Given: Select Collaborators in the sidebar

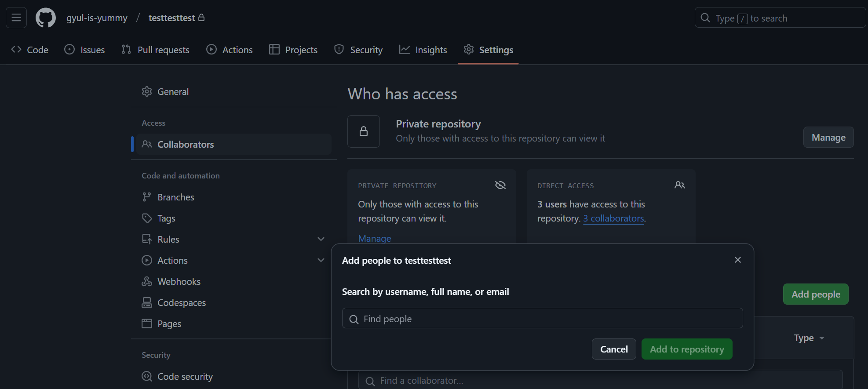Looking at the screenshot, I should [234, 144].
